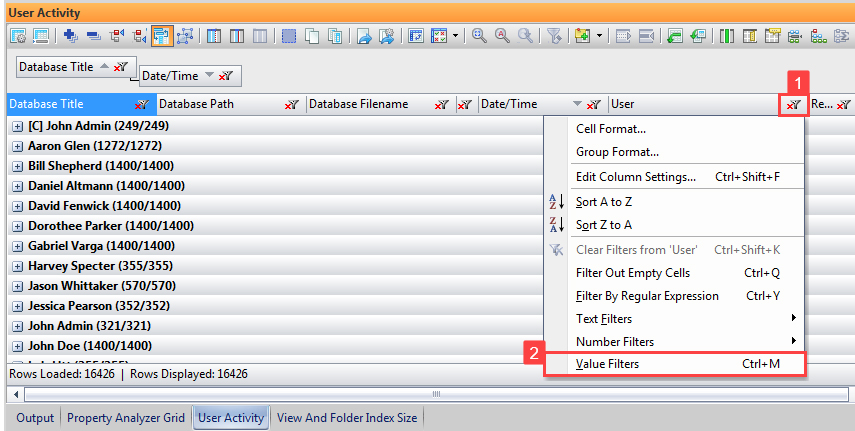Expand the [C] John Admin group
Image resolution: width=855 pixels, height=431 pixels.
[x=17, y=126]
